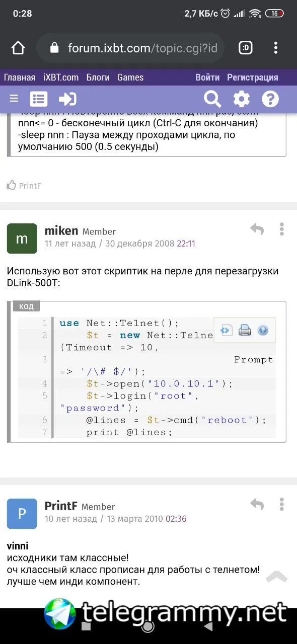Click the login arrow icon
297x644 pixels.
pyautogui.click(x=67, y=99)
